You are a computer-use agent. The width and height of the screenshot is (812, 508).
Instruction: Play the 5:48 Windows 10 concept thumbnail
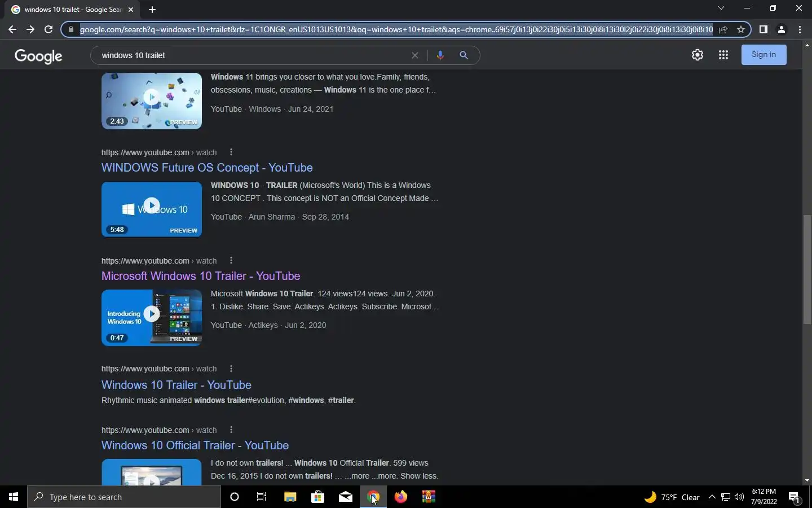click(151, 209)
